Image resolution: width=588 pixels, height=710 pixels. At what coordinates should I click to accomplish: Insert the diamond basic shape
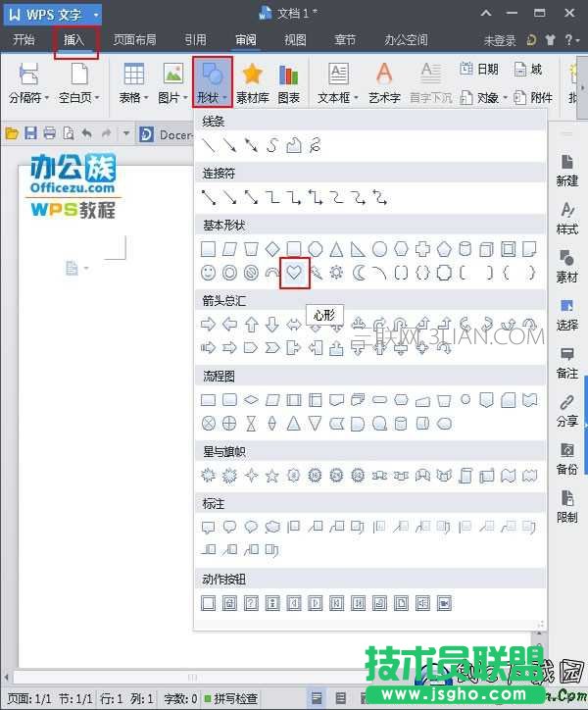point(272,249)
